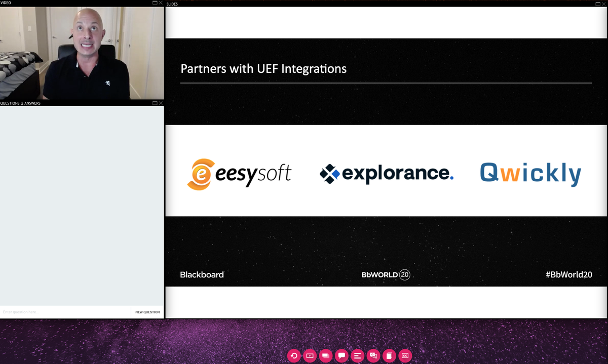Click the refresh/reset layout icon

pos(294,356)
